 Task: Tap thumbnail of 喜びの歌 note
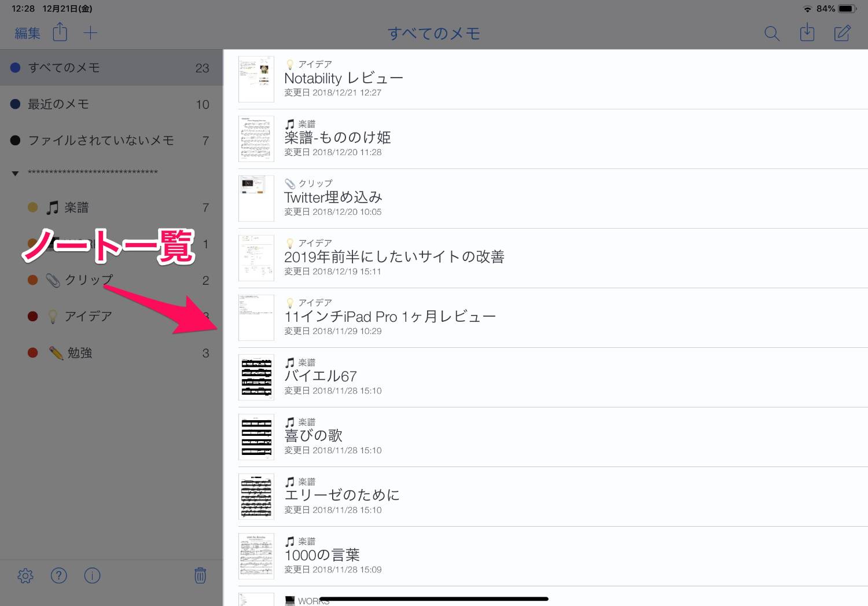256,437
